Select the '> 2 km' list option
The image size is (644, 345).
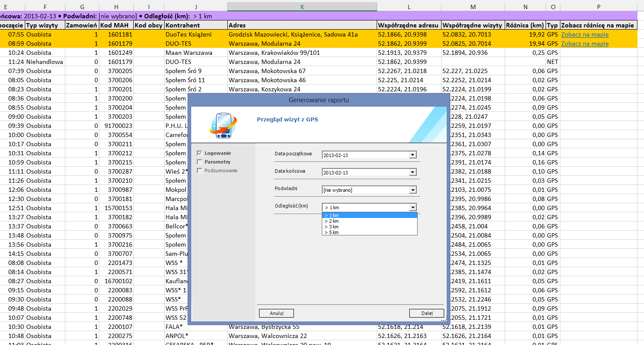(x=369, y=221)
